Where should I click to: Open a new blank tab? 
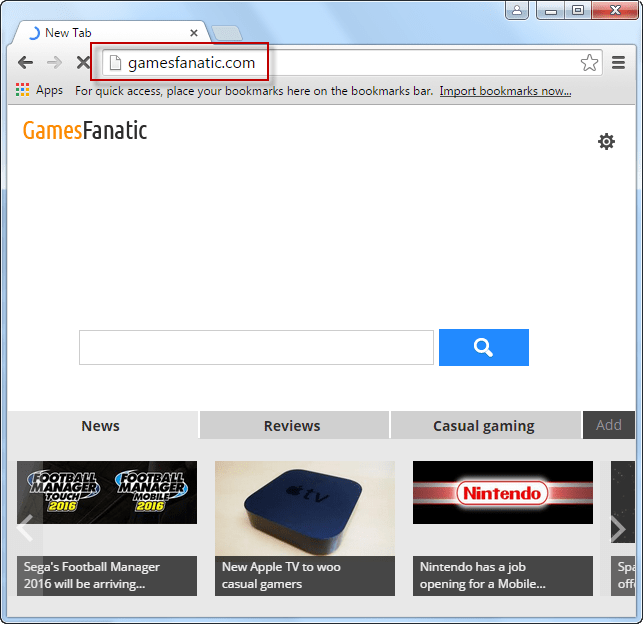[226, 33]
